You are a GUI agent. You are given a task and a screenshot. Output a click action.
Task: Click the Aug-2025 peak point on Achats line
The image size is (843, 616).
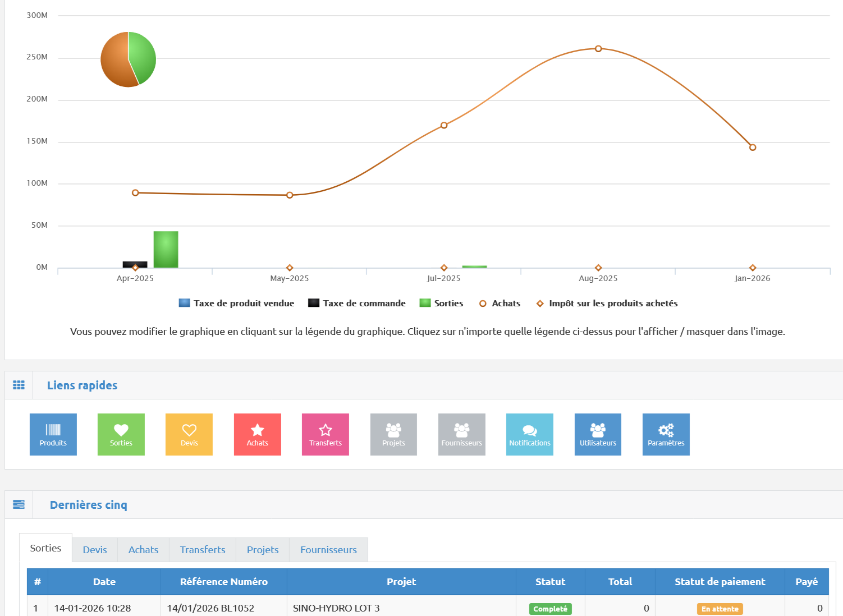click(598, 49)
